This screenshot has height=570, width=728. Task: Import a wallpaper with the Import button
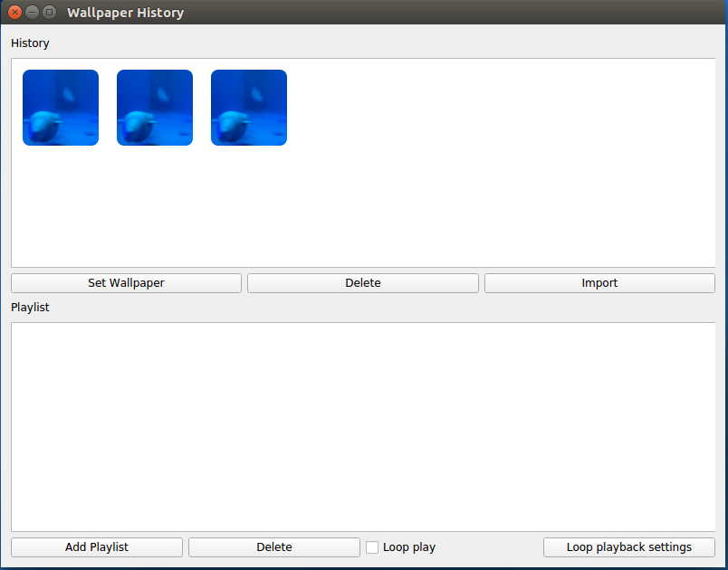(x=599, y=283)
